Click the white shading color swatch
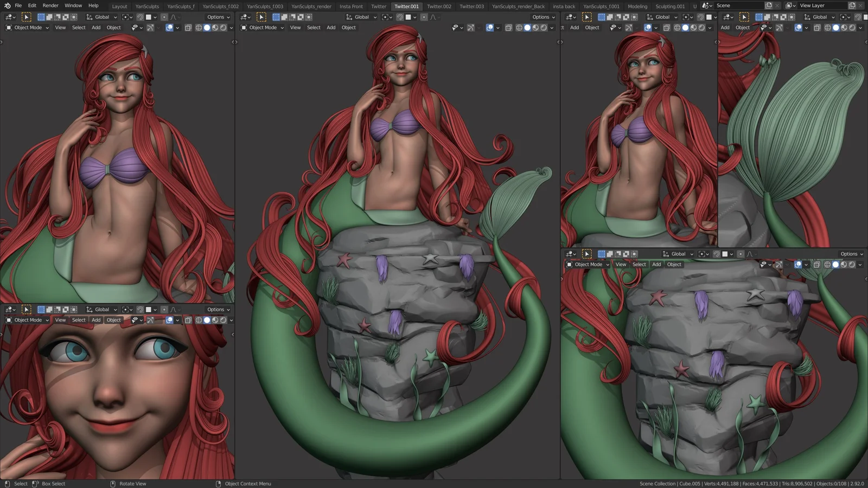 pos(148,17)
